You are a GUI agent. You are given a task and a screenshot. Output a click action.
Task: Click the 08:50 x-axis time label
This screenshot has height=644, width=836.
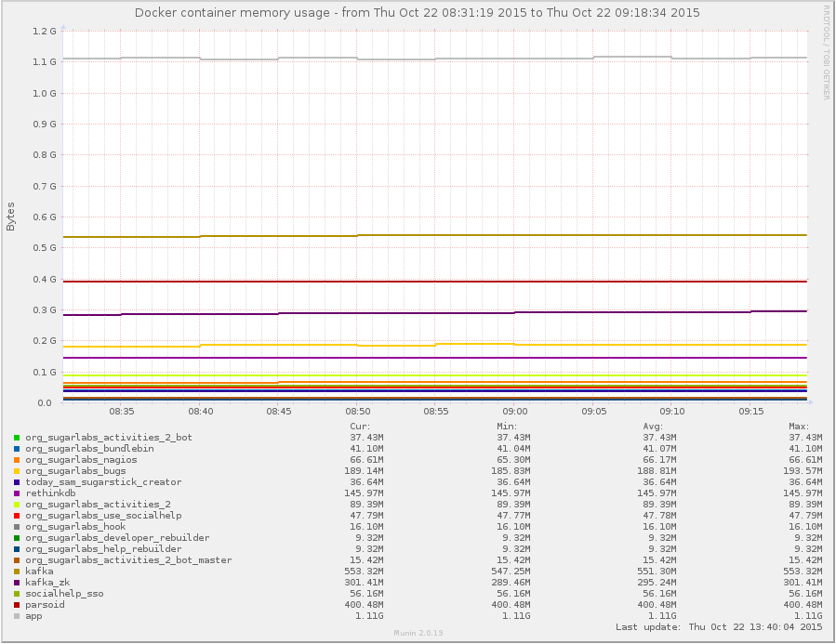(358, 412)
